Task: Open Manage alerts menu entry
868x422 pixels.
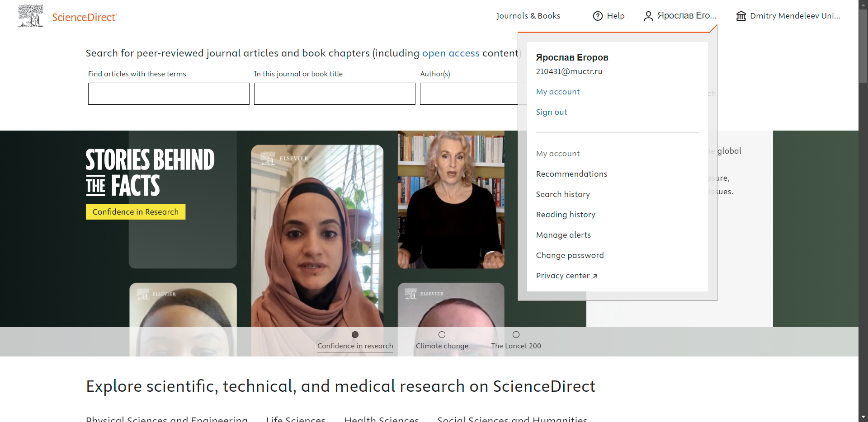Action: [x=563, y=235]
